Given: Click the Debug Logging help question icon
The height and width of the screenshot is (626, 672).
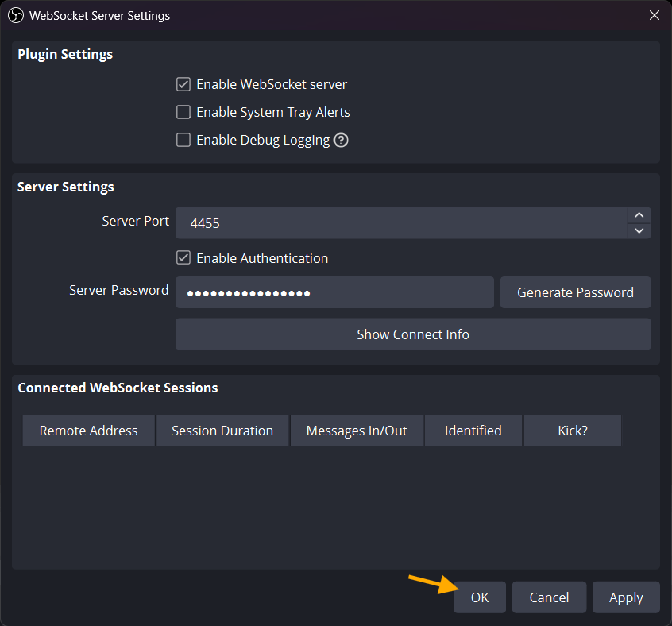Looking at the screenshot, I should pos(341,141).
